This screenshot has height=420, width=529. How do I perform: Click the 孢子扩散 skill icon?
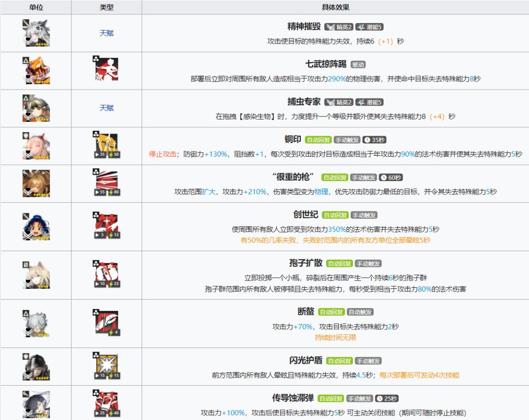(x=106, y=274)
